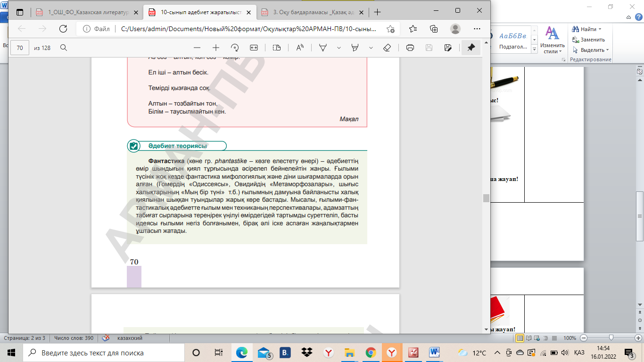Screen dimensions: 644x362
Task: Open the Найти dropdown arrow in Word
Action: pos(600,29)
